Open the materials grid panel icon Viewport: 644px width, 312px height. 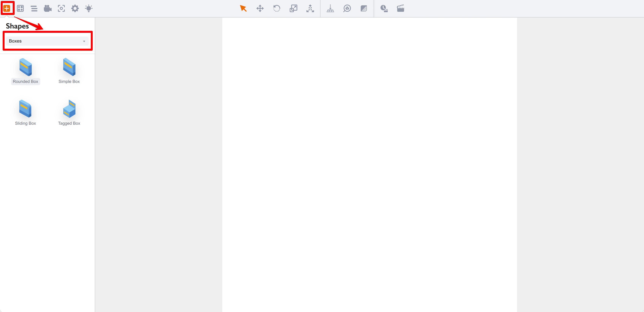20,9
